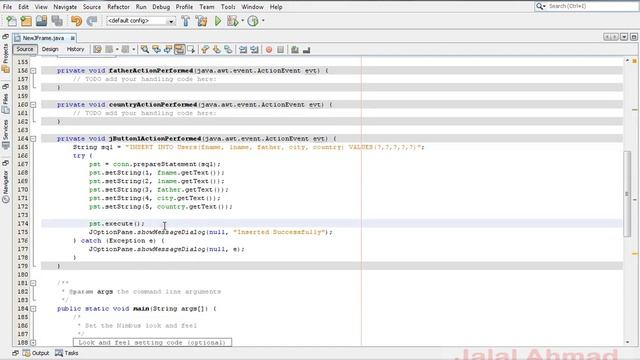Run project with green play icon
This screenshot has height=360, width=640.
[218, 21]
